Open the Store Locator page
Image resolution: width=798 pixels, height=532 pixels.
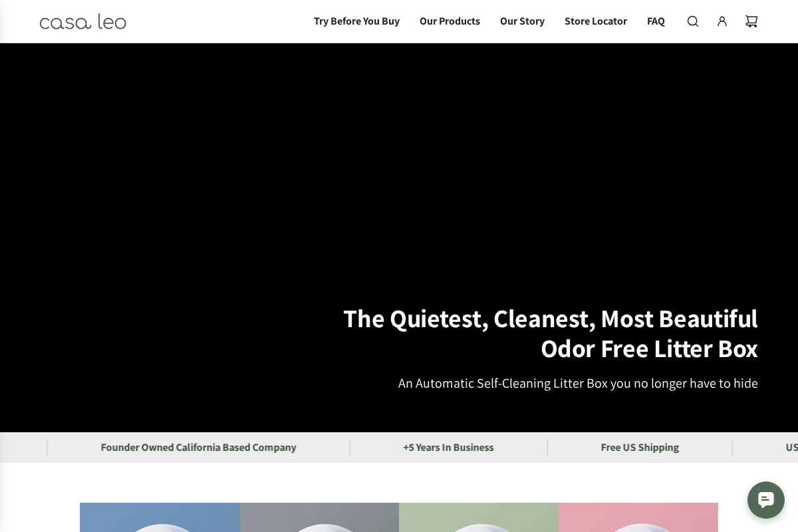[x=595, y=21]
